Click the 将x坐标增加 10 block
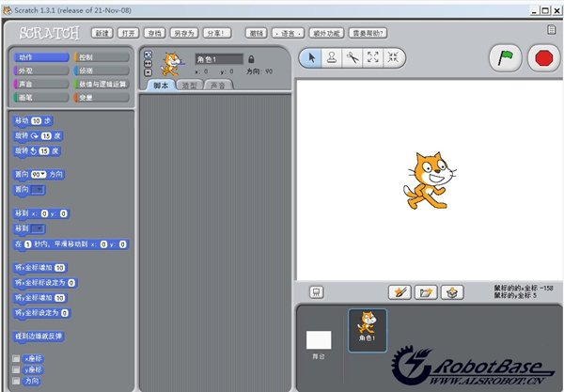The image size is (564, 392). click(x=40, y=268)
